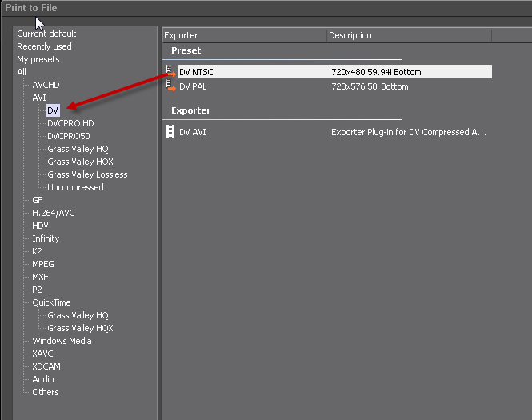
Task: Open My presets list
Action: tap(38, 59)
